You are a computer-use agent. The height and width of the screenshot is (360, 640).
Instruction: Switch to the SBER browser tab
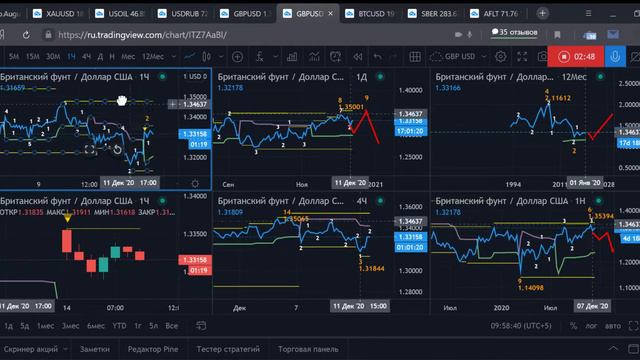(433, 13)
